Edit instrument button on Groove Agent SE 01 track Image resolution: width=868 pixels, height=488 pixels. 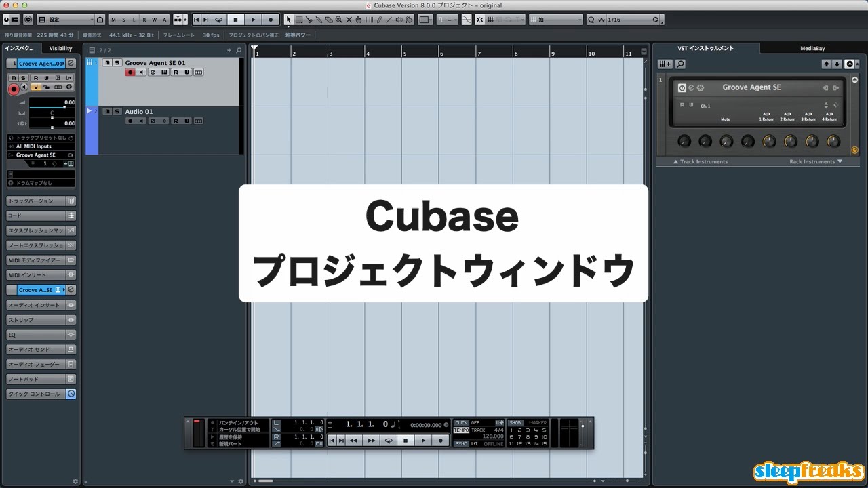click(163, 73)
